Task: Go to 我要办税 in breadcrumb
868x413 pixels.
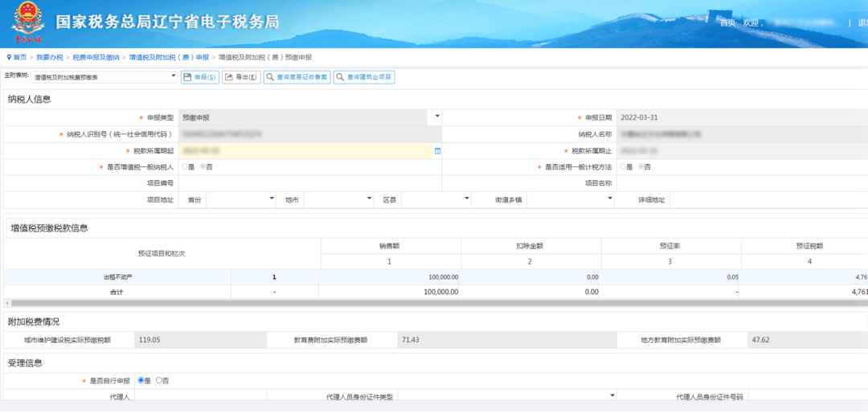Action: coord(49,58)
